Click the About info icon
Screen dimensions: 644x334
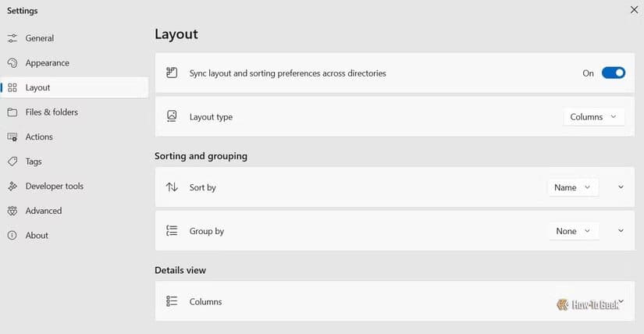tap(12, 236)
